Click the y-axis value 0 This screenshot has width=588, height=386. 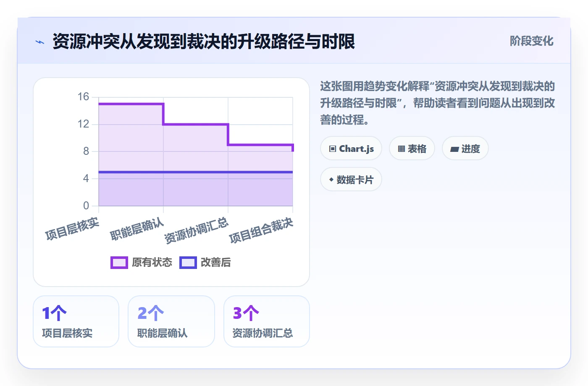pos(86,206)
